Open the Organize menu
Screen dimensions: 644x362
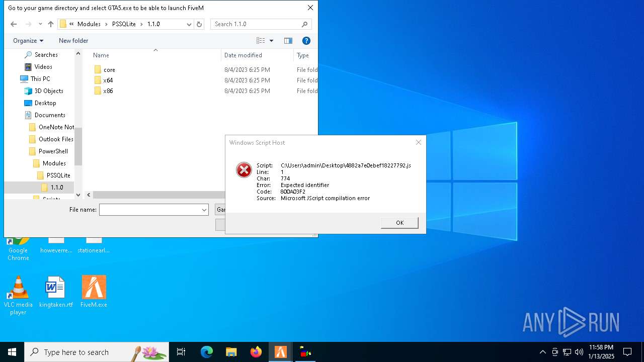28,41
